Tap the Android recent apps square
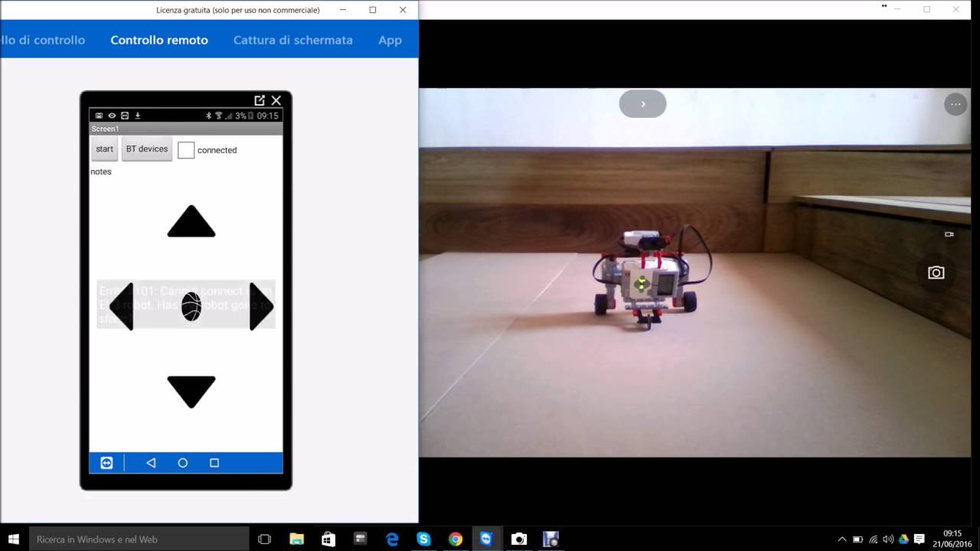The width and height of the screenshot is (980, 551). tap(214, 463)
